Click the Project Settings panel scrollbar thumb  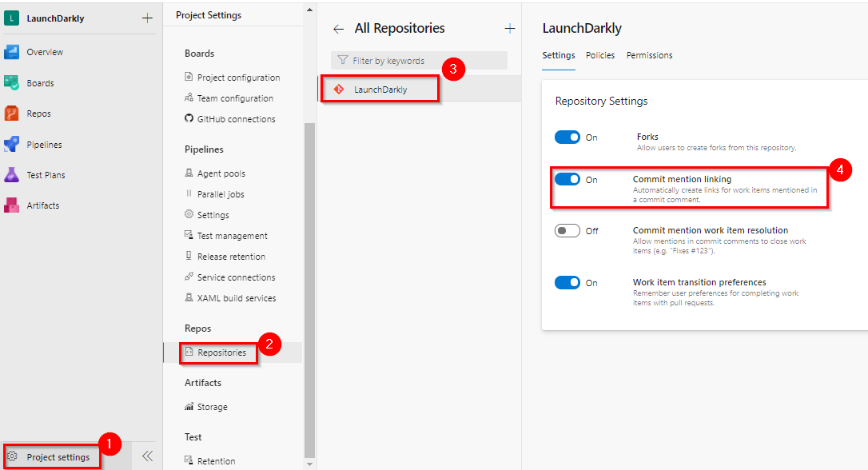tap(309, 291)
